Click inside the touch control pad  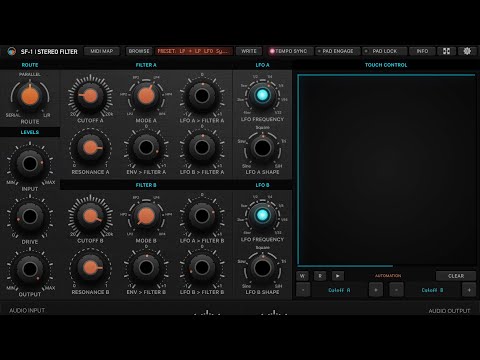coord(387,170)
